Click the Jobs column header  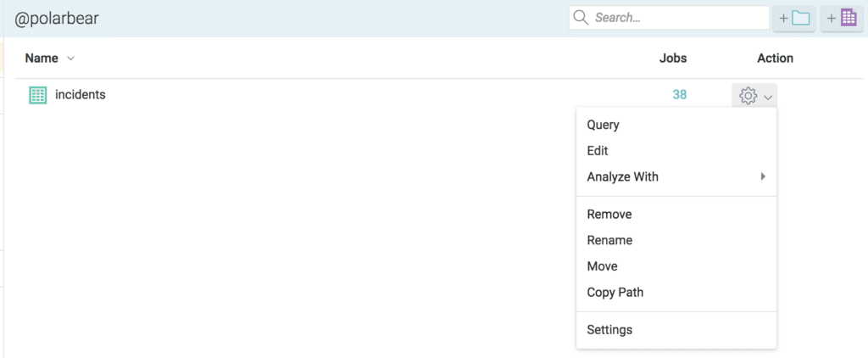[x=673, y=59]
